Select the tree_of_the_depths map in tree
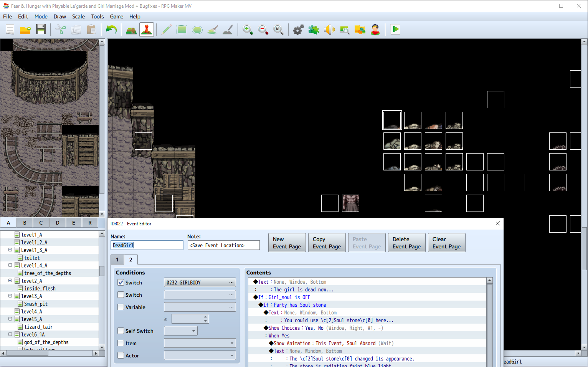This screenshot has height=367, width=588. pos(48,273)
